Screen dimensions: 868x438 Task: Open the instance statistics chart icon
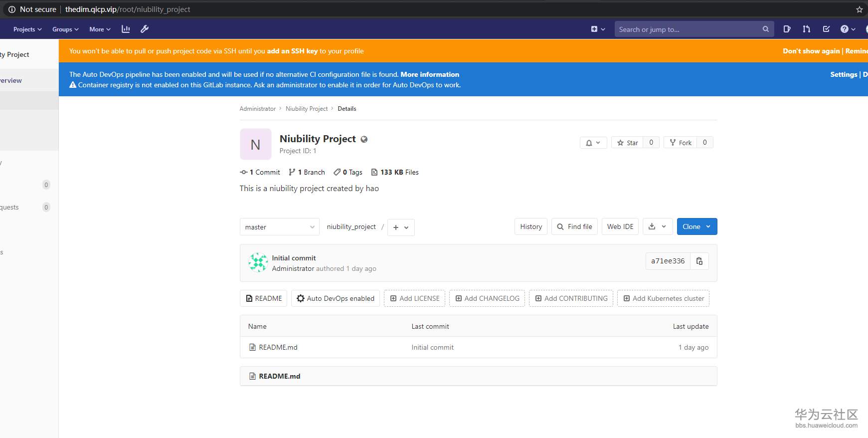126,29
